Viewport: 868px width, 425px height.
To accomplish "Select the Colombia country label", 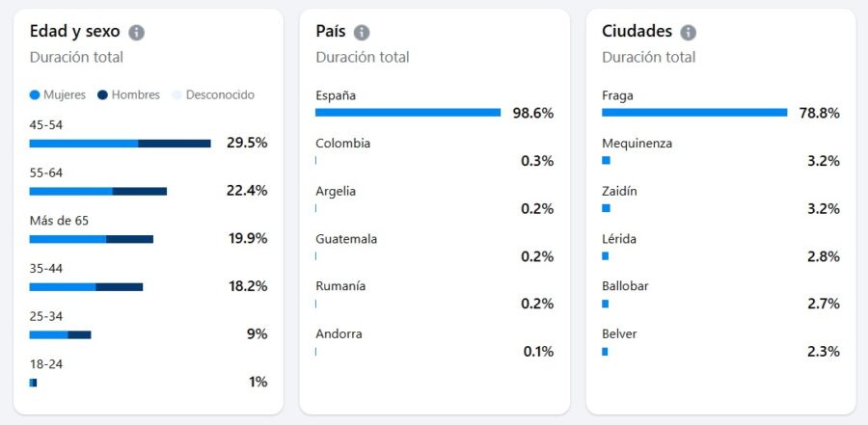I will point(342,144).
